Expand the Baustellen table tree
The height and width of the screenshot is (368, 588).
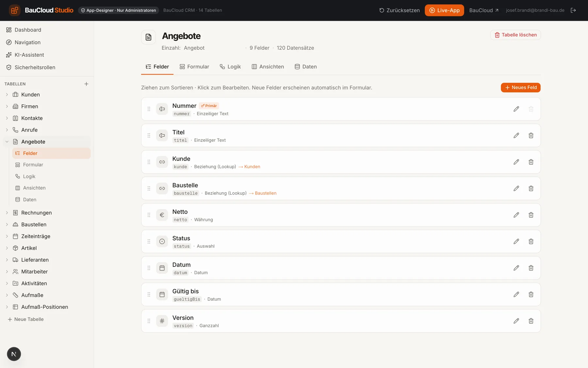[7, 224]
